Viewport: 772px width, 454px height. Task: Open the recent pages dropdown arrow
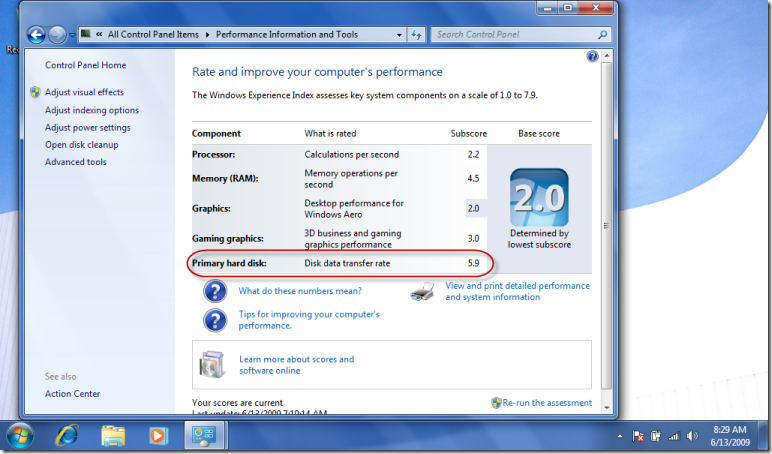72,35
